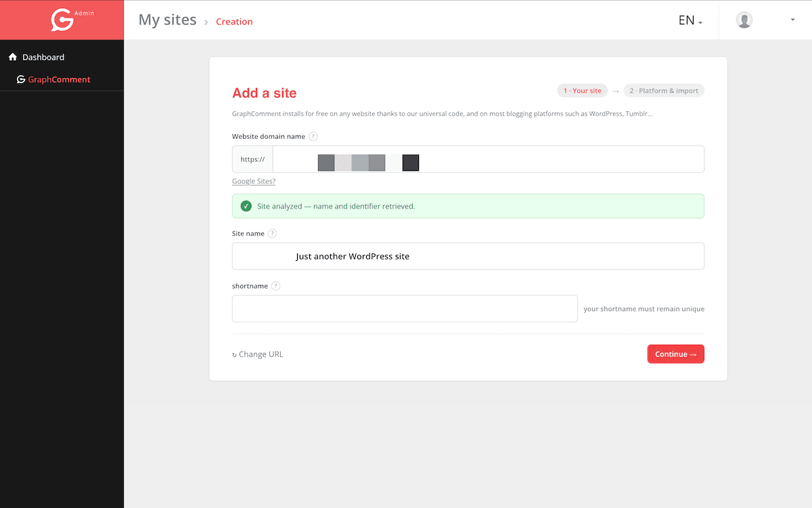Click the Website domain name field
812x508 pixels.
point(489,159)
